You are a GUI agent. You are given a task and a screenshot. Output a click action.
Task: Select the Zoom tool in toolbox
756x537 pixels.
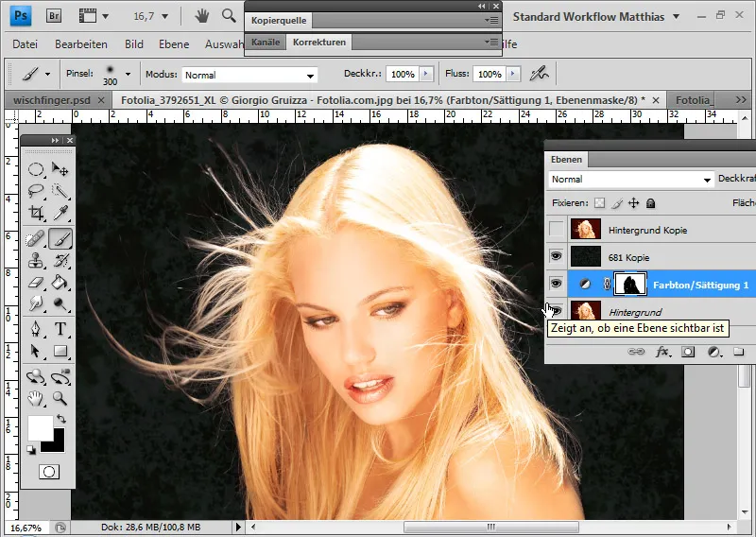coord(60,398)
